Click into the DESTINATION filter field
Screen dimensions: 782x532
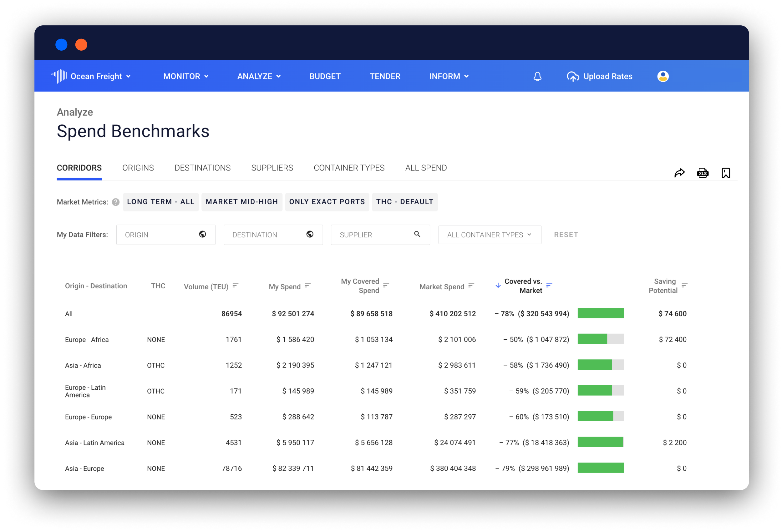[x=273, y=235]
